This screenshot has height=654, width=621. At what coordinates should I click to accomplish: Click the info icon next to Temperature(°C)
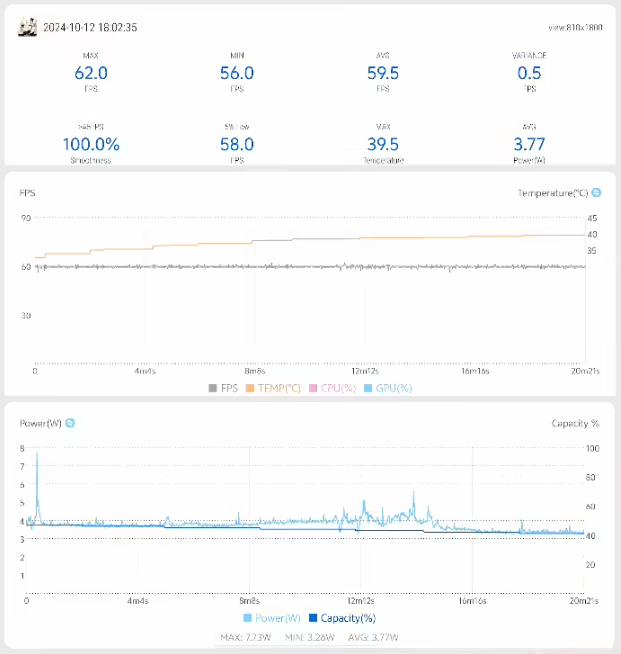596,192
